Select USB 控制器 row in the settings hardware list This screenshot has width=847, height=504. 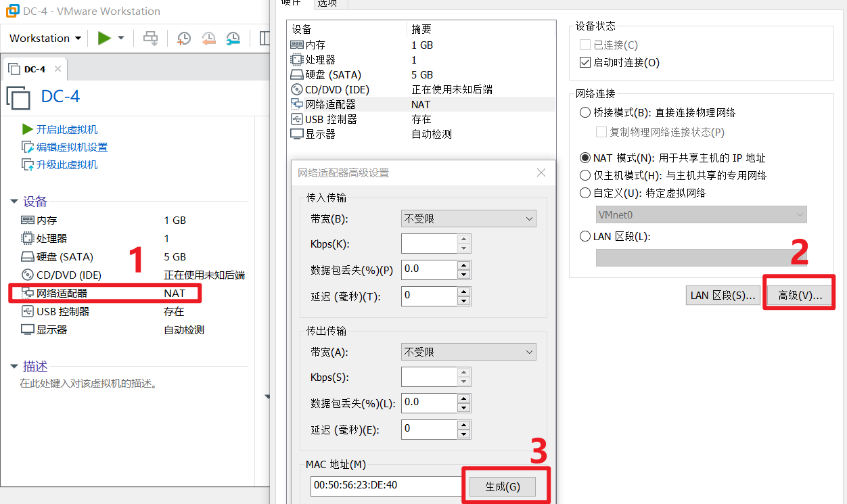421,119
